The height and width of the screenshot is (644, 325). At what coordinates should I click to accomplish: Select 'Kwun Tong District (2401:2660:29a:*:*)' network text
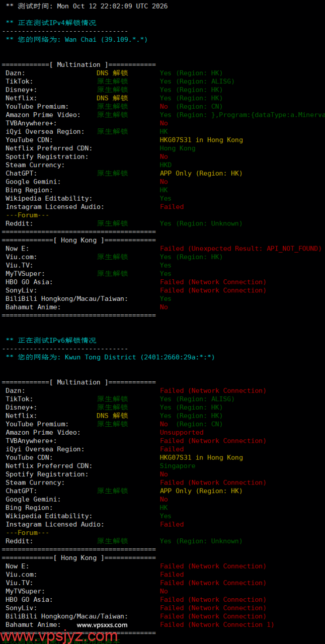pos(140,357)
